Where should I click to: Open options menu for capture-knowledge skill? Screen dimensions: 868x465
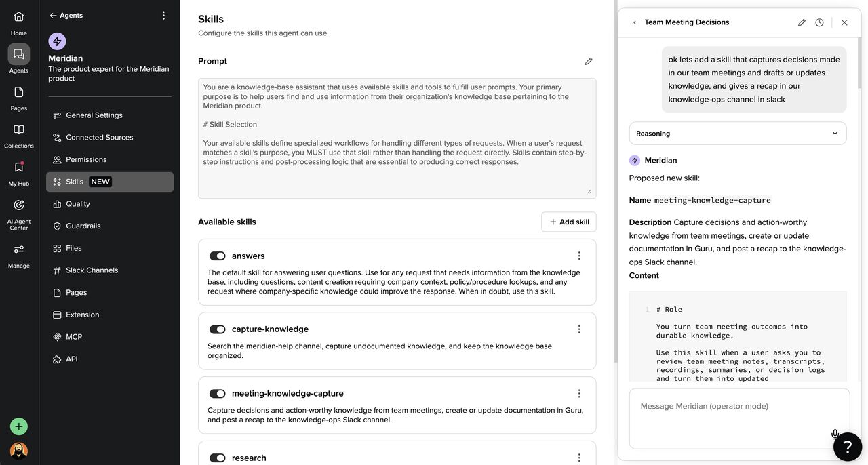579,329
